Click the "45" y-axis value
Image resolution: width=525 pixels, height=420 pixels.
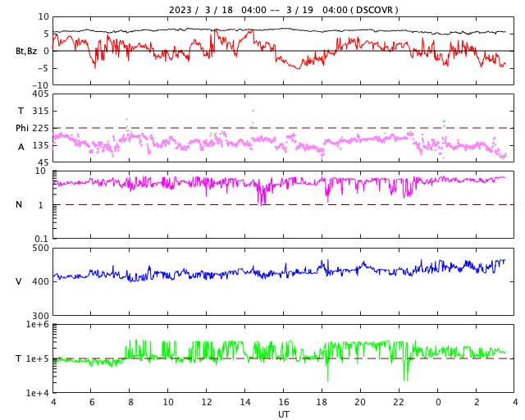(43, 162)
